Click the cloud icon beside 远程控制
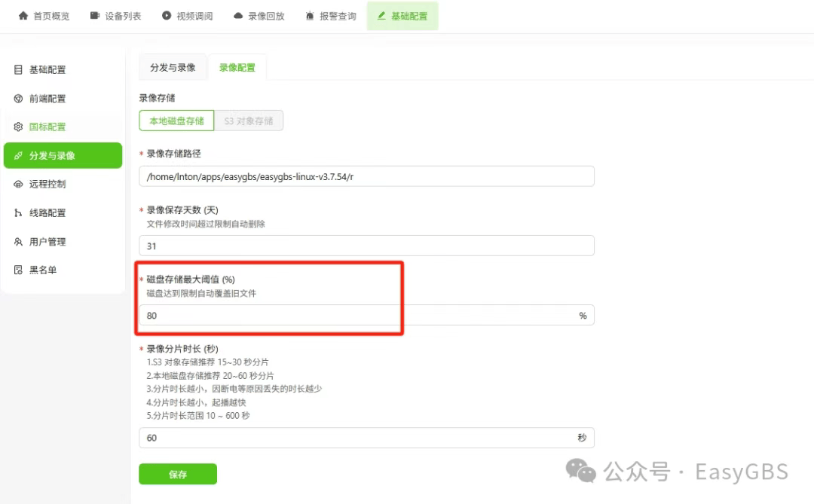Viewport: 814px width, 504px height. [19, 185]
